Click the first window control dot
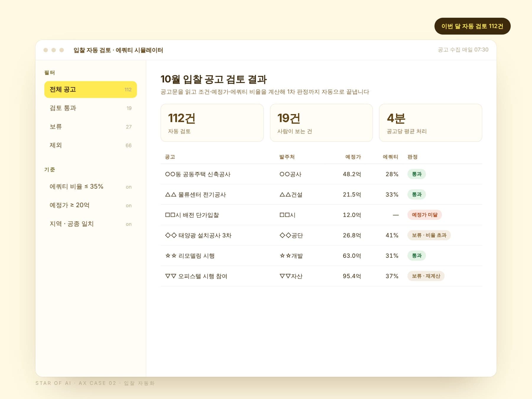The image size is (532, 399). click(x=46, y=50)
